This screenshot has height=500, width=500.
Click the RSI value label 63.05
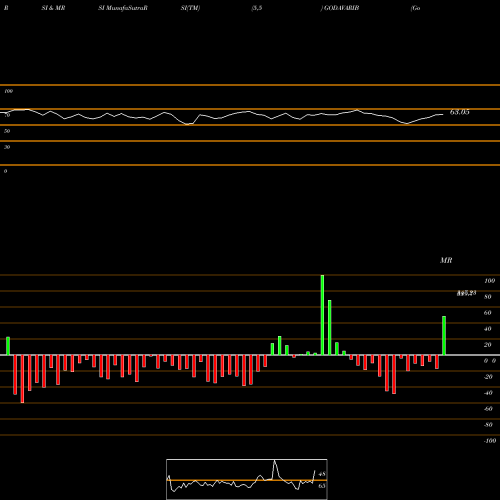click(x=459, y=112)
